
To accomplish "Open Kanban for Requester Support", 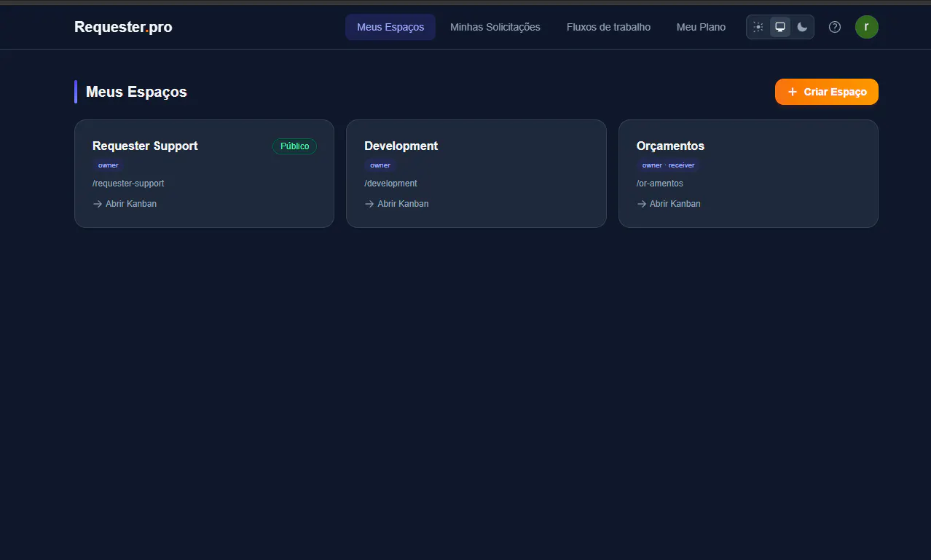I will pyautogui.click(x=125, y=204).
